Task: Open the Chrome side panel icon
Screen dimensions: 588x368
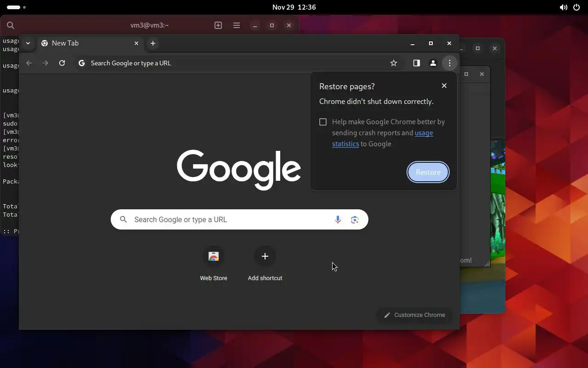Action: click(416, 63)
